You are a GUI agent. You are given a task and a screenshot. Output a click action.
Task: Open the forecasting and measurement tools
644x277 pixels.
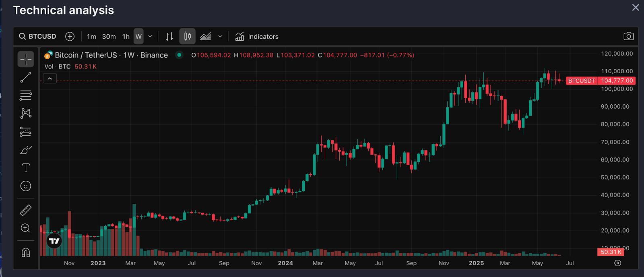click(x=26, y=132)
